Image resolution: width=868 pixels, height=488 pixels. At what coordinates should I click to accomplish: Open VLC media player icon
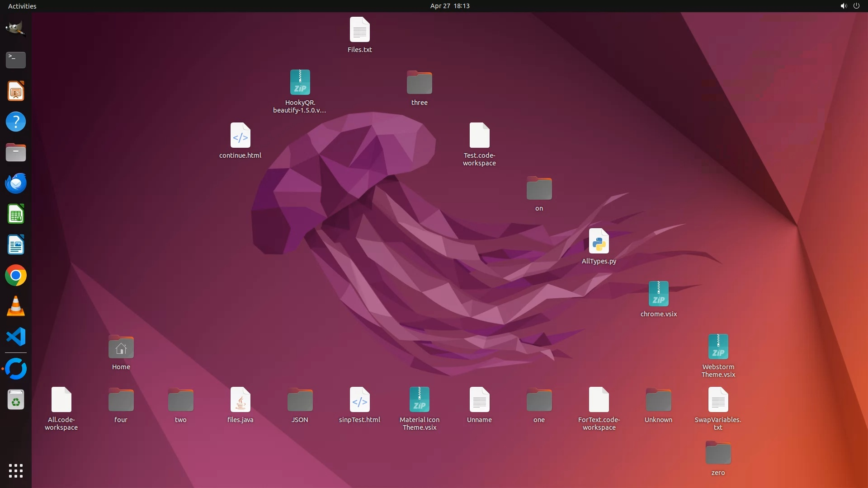[15, 306]
